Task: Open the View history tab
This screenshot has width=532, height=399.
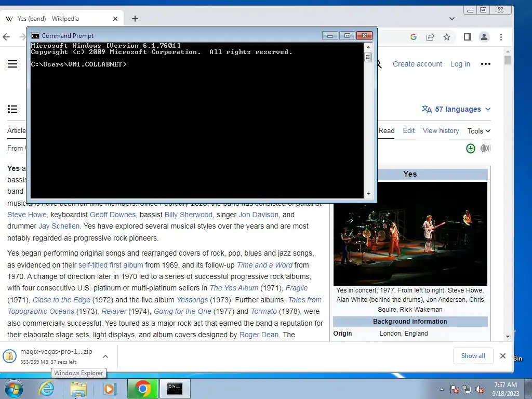Action: (x=441, y=130)
